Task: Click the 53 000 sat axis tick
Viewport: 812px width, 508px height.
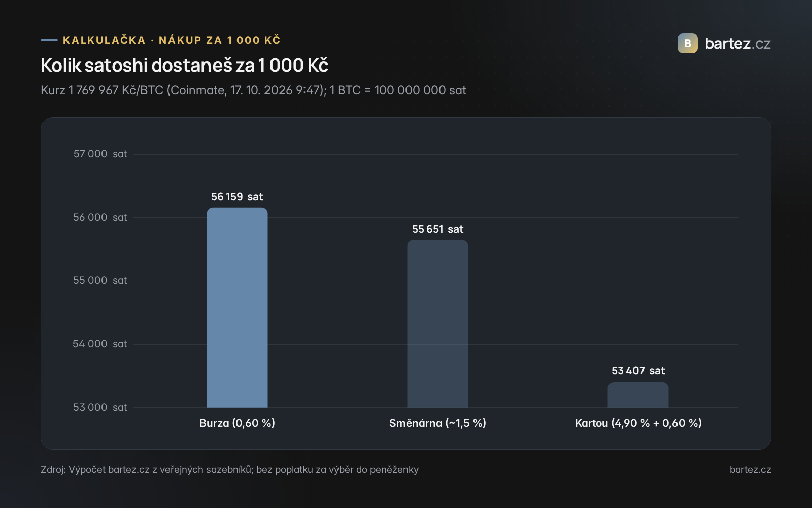Action: pos(100,407)
